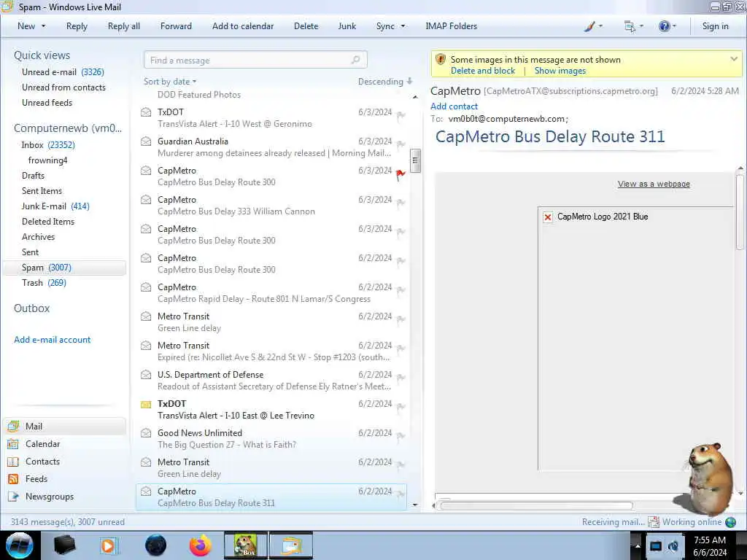The width and height of the screenshot is (747, 560).
Task: Delete the selected email
Action: 306,26
